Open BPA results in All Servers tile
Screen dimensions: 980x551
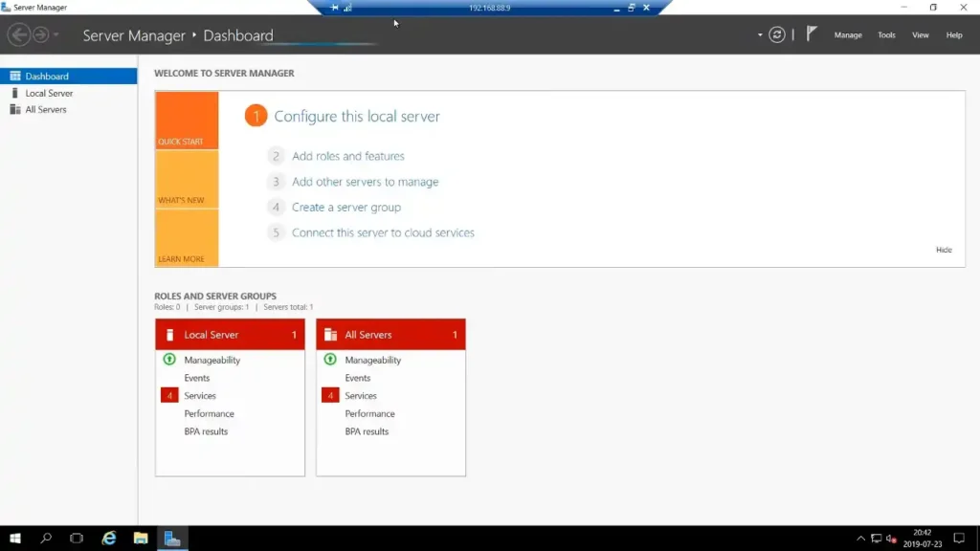[367, 431]
